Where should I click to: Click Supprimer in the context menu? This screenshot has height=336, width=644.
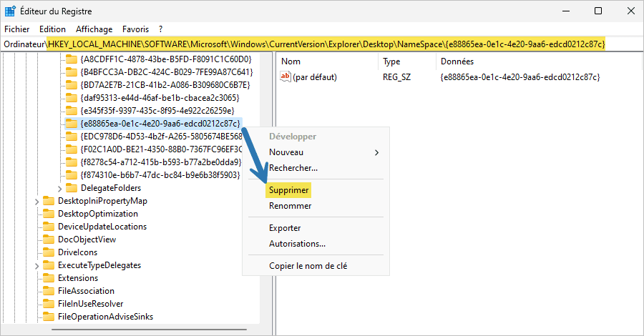point(289,190)
